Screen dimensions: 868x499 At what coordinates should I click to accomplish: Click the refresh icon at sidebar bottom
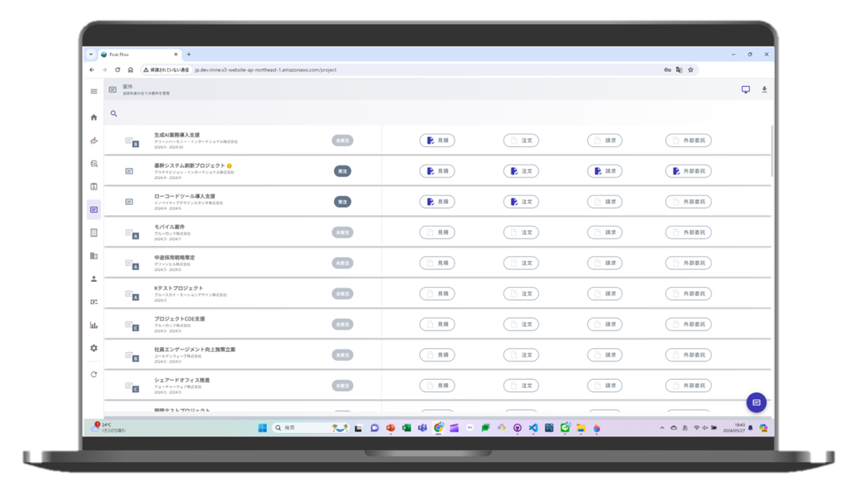pos(94,374)
